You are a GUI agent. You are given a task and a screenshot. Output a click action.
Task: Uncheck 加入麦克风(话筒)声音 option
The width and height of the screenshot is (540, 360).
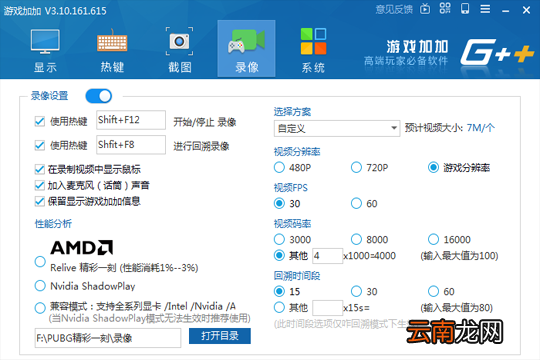[x=40, y=185]
